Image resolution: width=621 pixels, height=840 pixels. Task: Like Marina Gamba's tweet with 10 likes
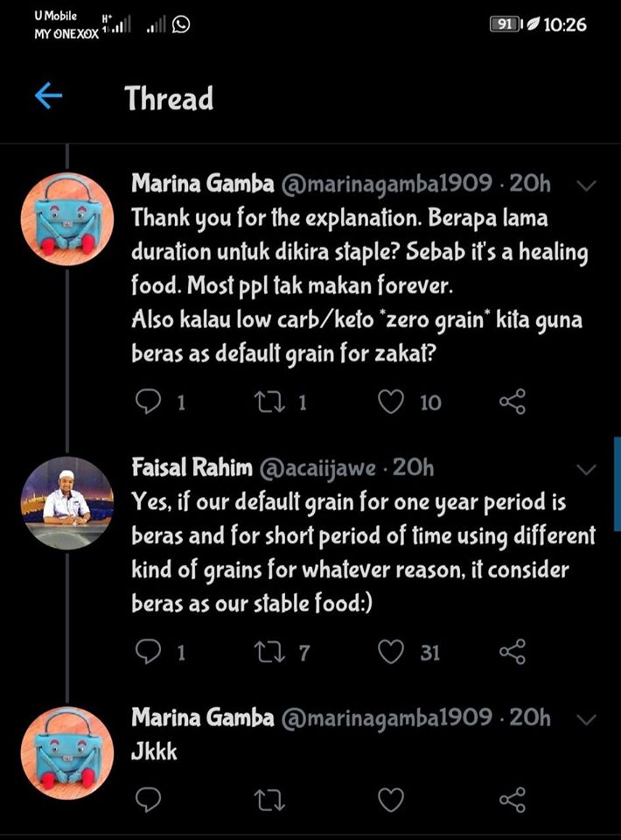point(392,402)
